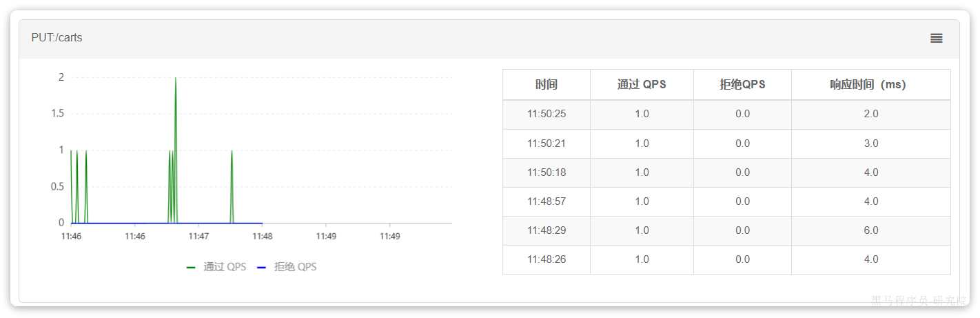Click the 响应时间 (ms) column header

tap(870, 85)
